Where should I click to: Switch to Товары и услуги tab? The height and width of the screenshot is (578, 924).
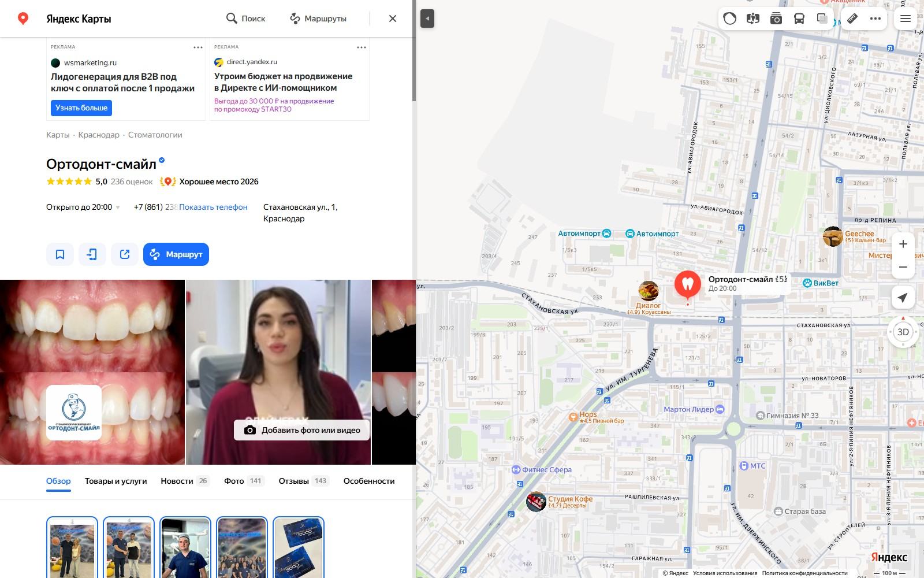[x=115, y=481]
